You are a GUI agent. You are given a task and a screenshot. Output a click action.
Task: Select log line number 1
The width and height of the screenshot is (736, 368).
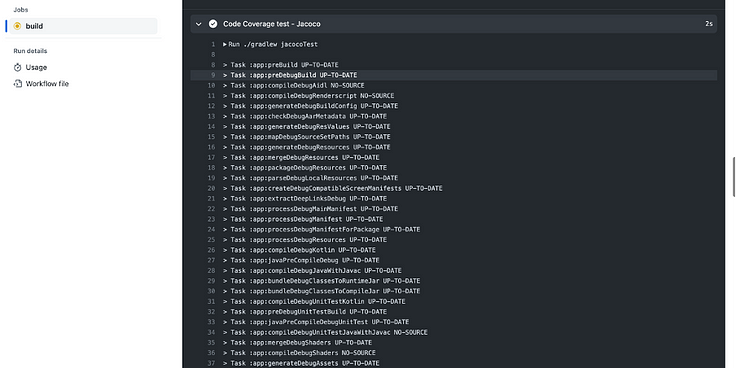click(213, 45)
